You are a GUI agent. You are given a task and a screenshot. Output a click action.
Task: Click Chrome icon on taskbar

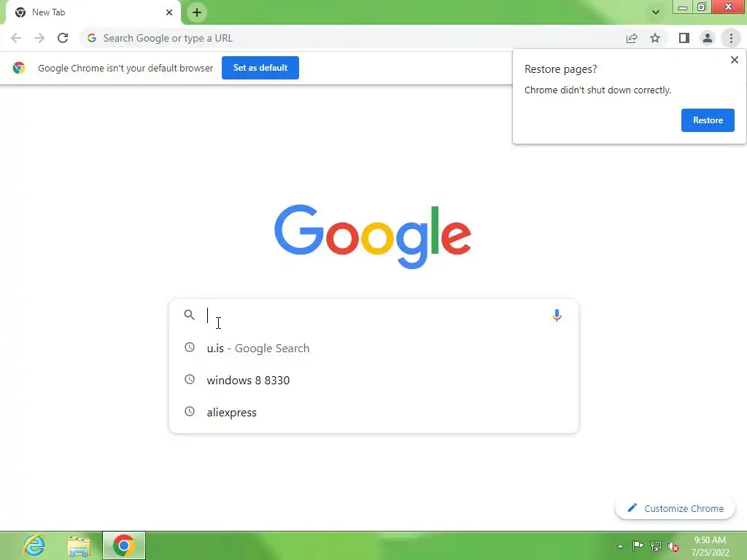pyautogui.click(x=124, y=545)
